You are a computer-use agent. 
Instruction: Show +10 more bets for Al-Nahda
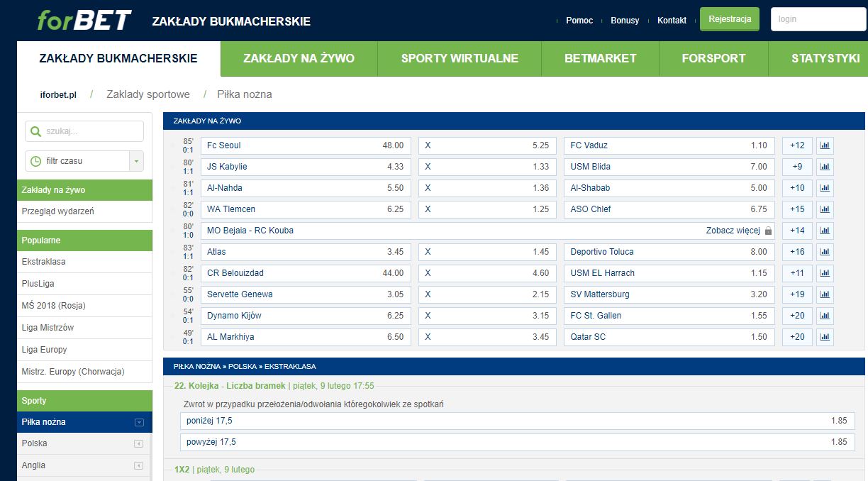coord(797,188)
